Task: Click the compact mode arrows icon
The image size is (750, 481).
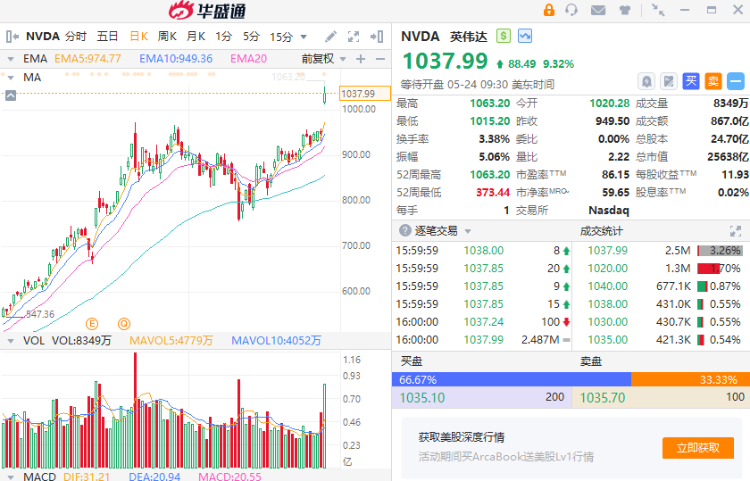Action: tap(658, 10)
